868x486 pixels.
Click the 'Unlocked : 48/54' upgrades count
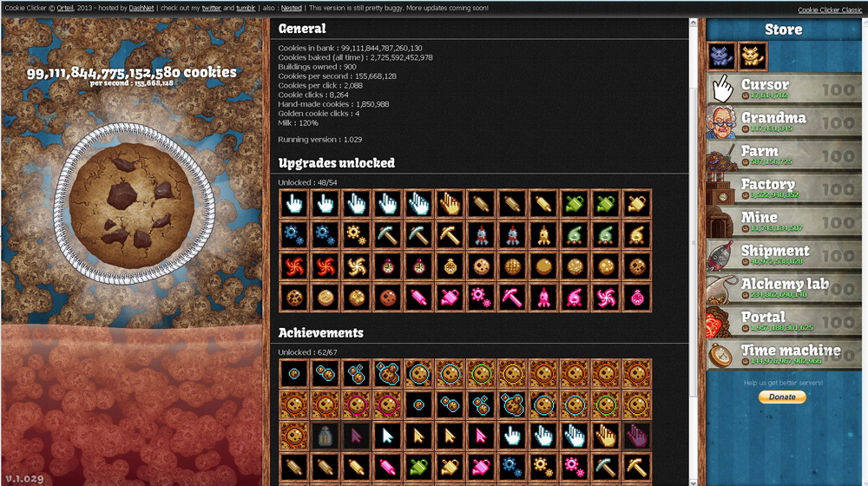307,182
